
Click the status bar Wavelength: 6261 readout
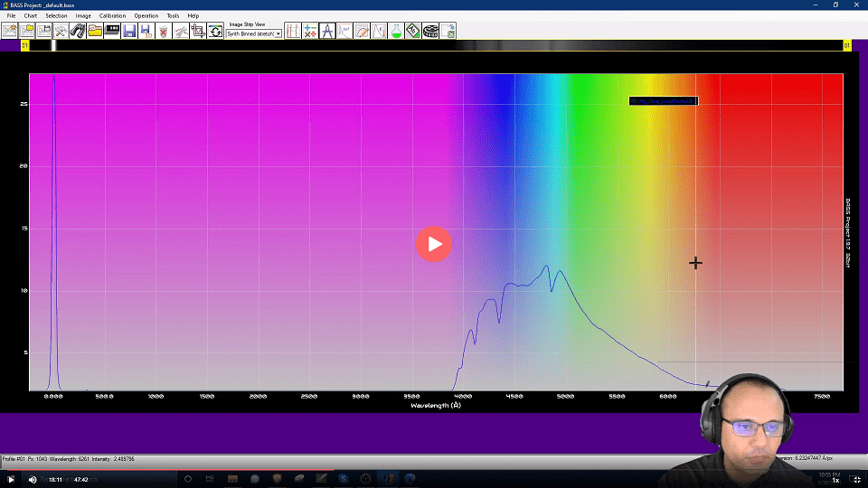click(x=70, y=459)
